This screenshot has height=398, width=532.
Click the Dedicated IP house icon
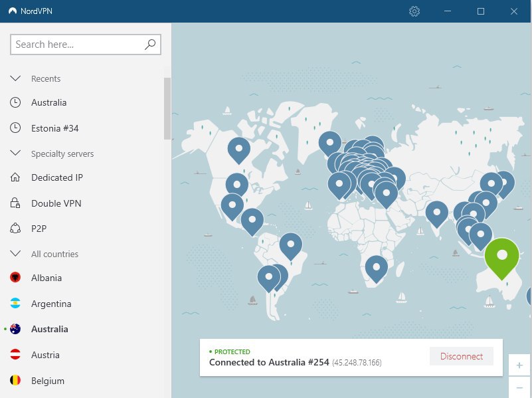[15, 177]
